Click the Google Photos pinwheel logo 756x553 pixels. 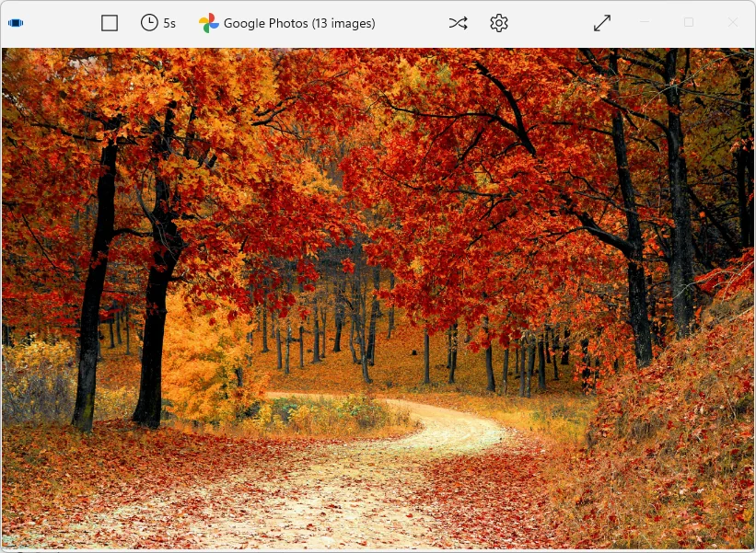click(x=209, y=23)
